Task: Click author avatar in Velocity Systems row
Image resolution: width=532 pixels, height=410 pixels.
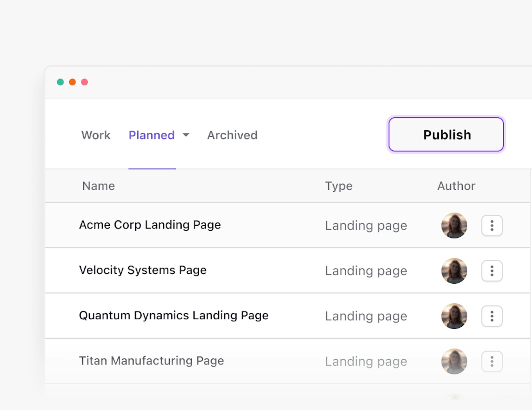Action: click(x=454, y=271)
